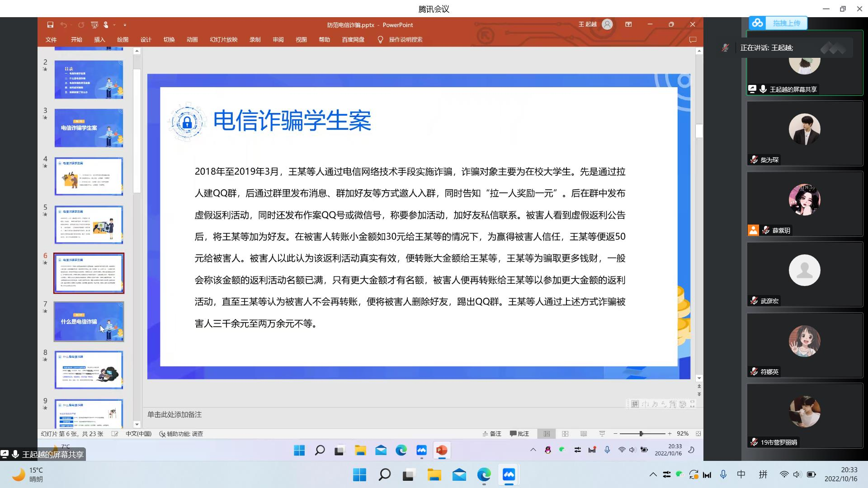Viewport: 868px width, 488px height.
Task: Click fit slide to window icon
Action: [x=698, y=434]
